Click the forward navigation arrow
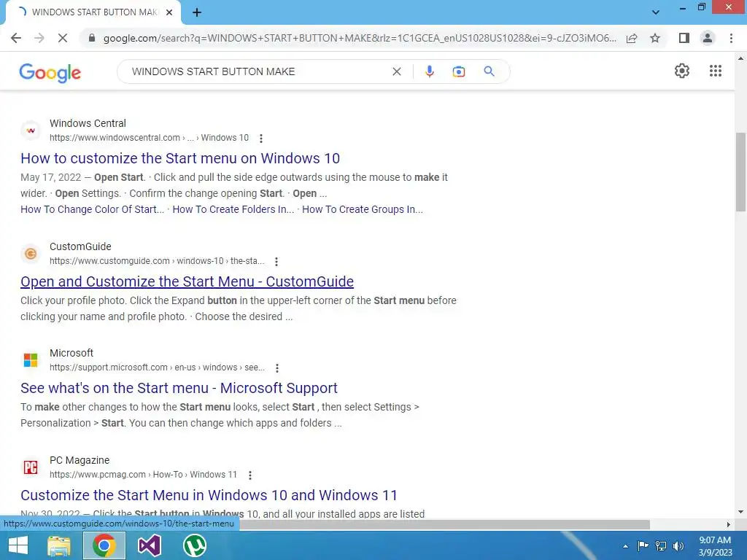This screenshot has height=560, width=747. [x=39, y=38]
